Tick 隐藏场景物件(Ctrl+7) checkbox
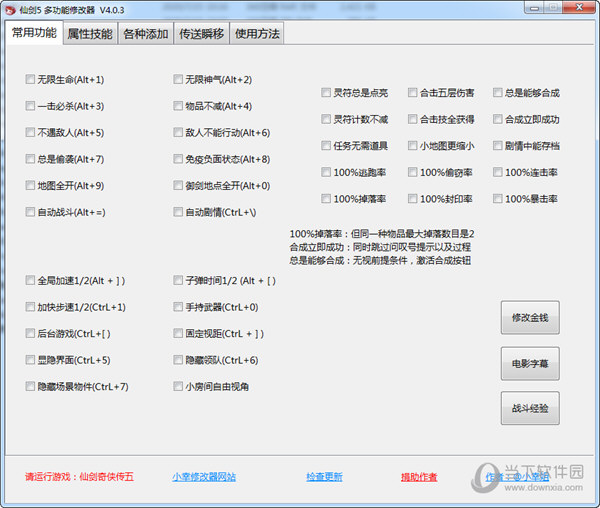The height and width of the screenshot is (508, 600). tap(30, 386)
